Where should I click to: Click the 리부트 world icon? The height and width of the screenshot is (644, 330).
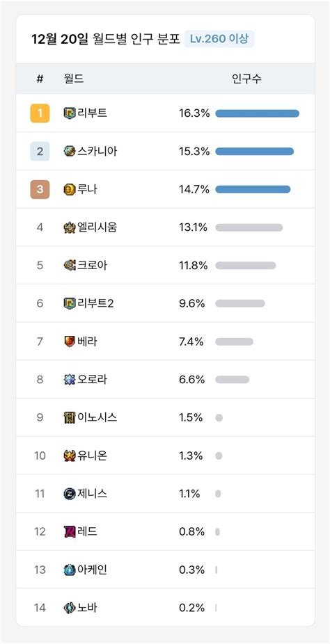[70, 113]
